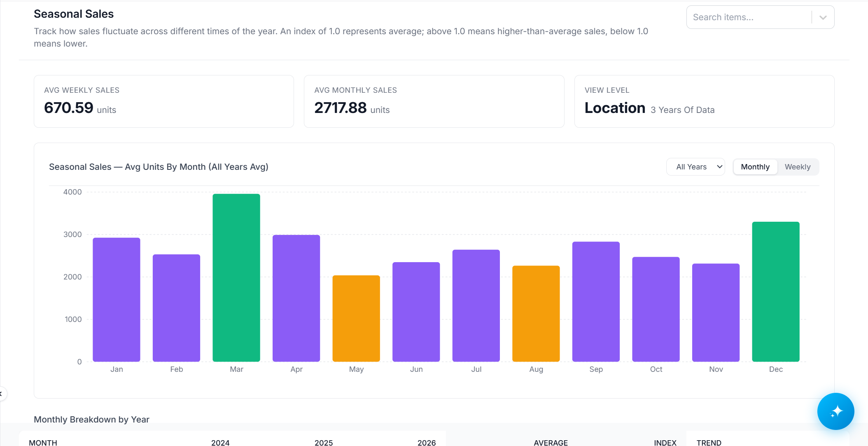This screenshot has width=868, height=446.
Task: Click the Avg Weekly Sales card
Action: click(x=164, y=101)
